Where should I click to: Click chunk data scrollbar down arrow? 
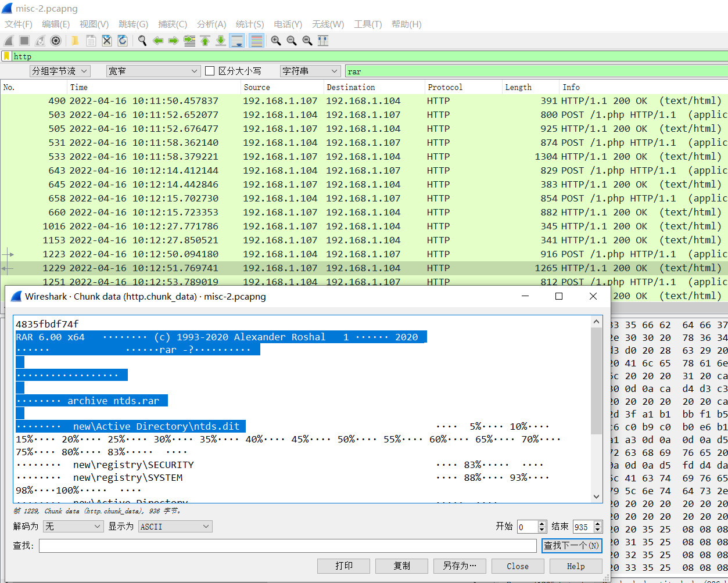(597, 496)
